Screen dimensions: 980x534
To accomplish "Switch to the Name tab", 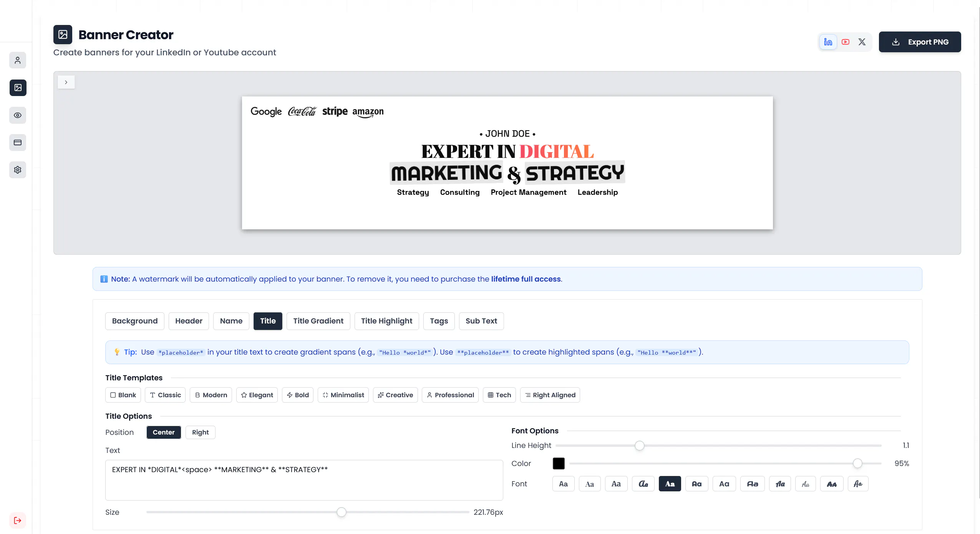I will (231, 321).
